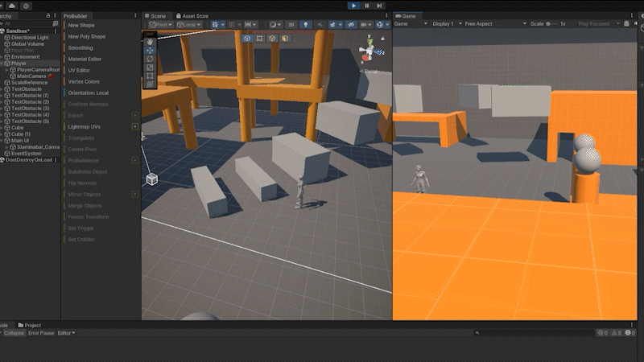Switch to the Project tab
Screen dimensions: 644x362
pos(33,325)
